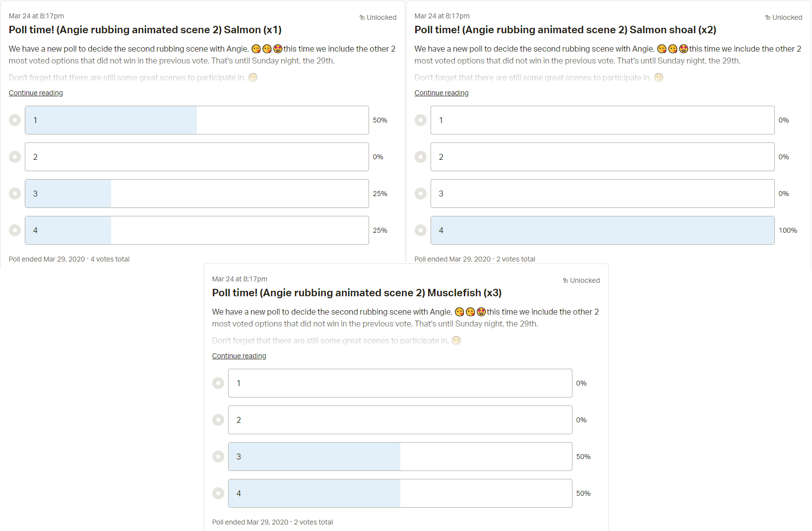Select radio button for option 4 in Salmon shoal poll

tap(421, 230)
